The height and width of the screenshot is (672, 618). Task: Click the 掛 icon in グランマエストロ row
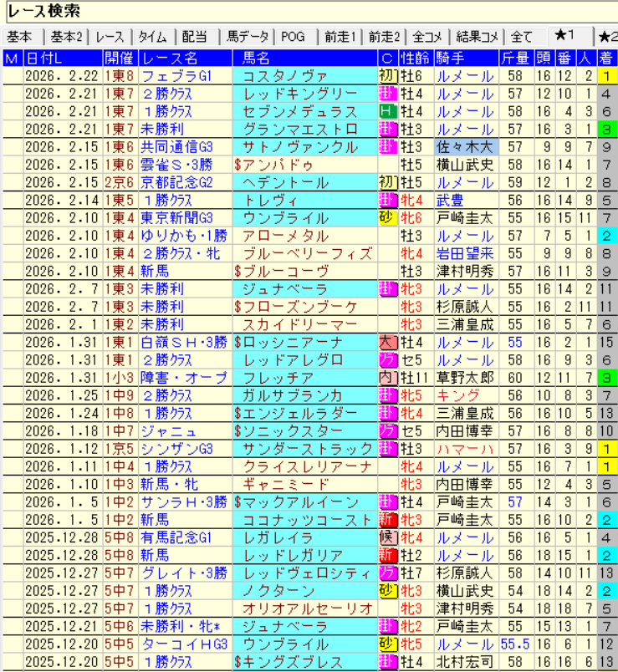point(388,129)
